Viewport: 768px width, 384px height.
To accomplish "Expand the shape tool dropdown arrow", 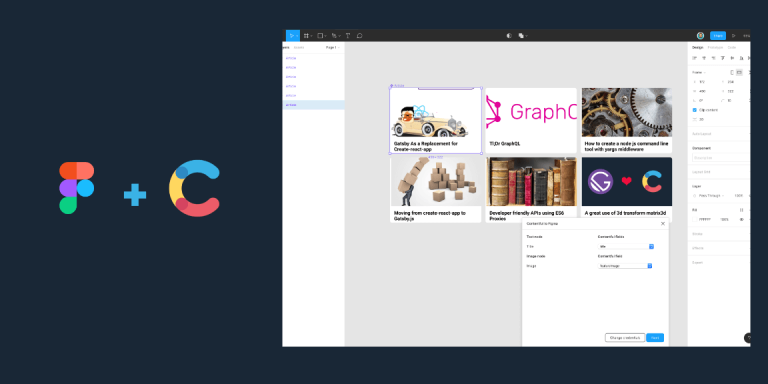I will [325, 36].
